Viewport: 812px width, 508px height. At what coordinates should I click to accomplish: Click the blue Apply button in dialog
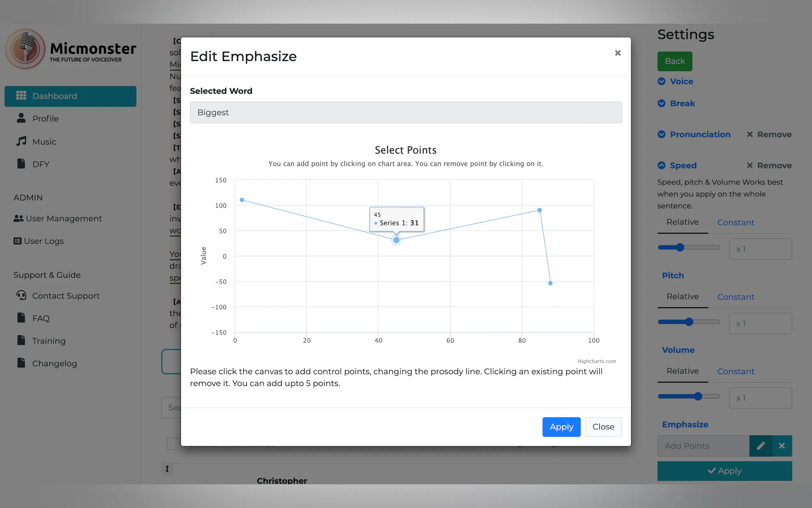tap(561, 427)
